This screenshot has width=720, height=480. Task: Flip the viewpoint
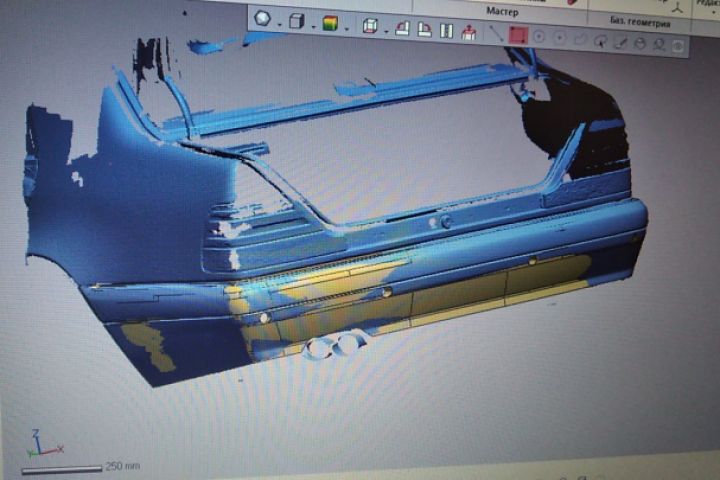click(446, 31)
